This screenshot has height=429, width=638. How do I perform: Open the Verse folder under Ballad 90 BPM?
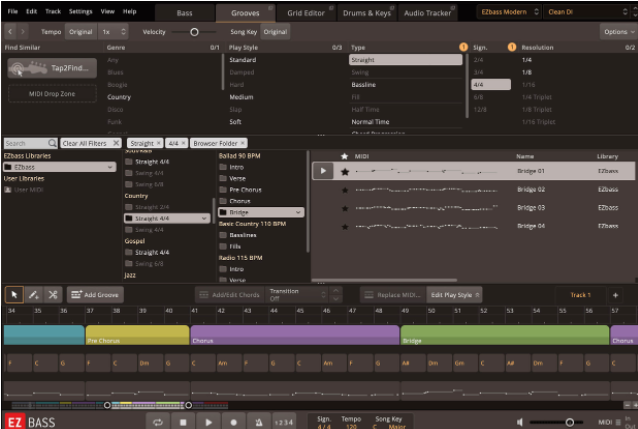[238, 178]
